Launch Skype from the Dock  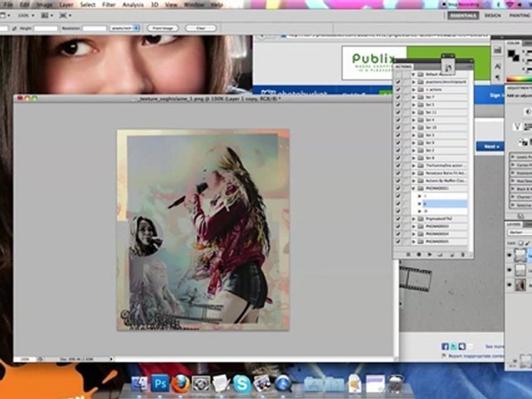coord(242,383)
